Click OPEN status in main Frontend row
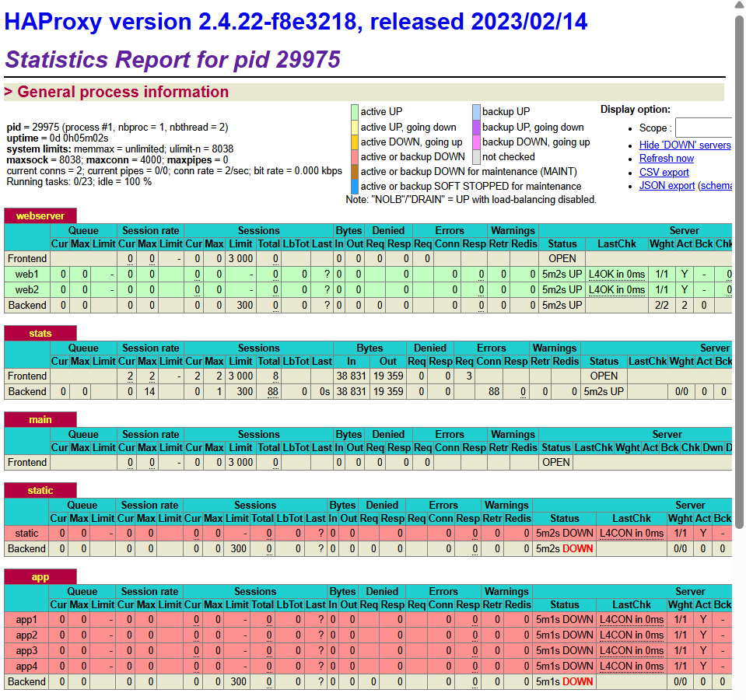 [x=555, y=462]
